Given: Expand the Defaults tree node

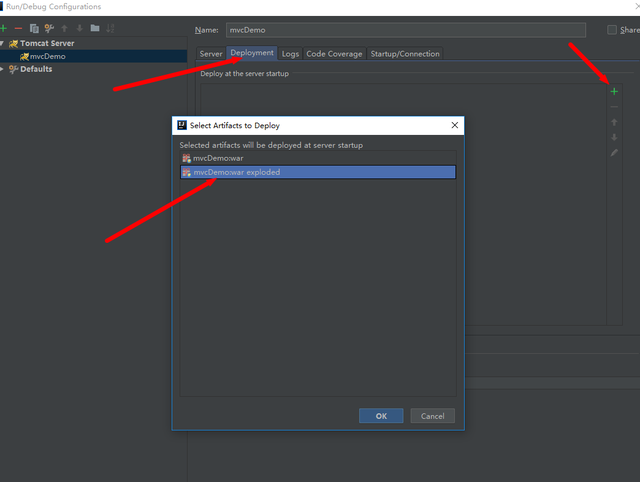Looking at the screenshot, I should (x=2, y=69).
